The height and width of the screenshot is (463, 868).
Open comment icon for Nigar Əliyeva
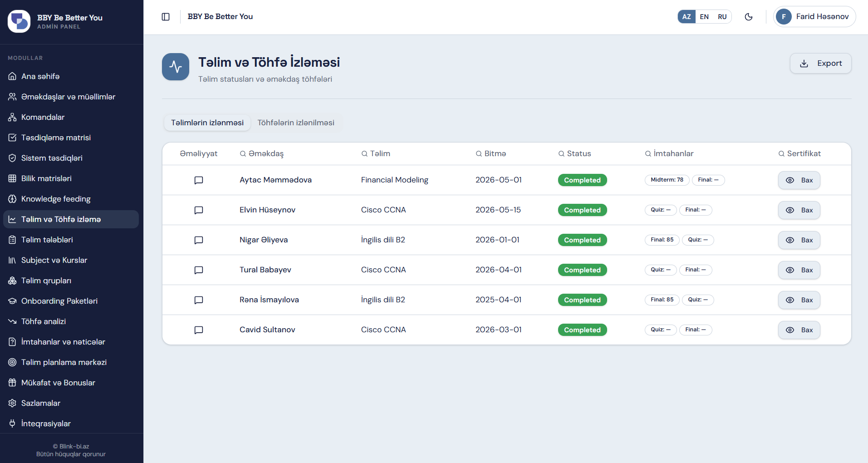[199, 240]
